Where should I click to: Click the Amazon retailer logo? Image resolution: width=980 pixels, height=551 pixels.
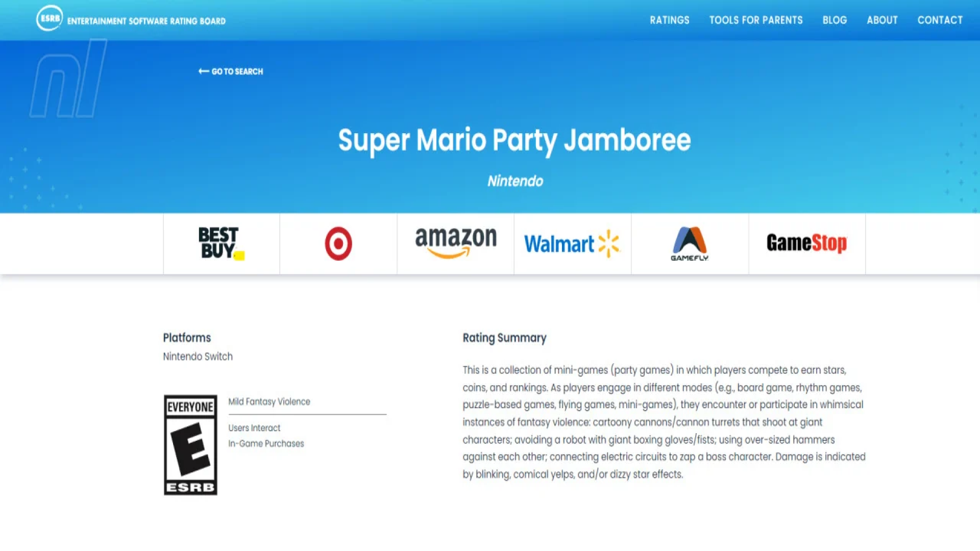[455, 243]
